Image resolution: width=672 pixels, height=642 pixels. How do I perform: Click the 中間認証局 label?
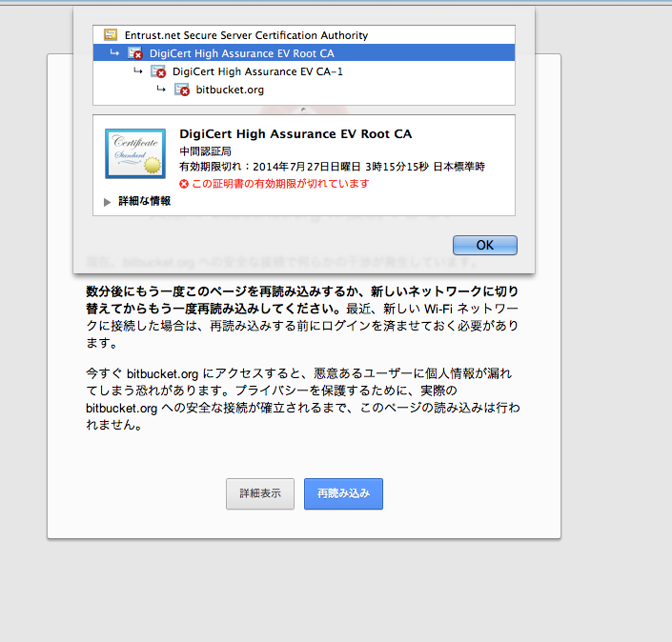[205, 151]
